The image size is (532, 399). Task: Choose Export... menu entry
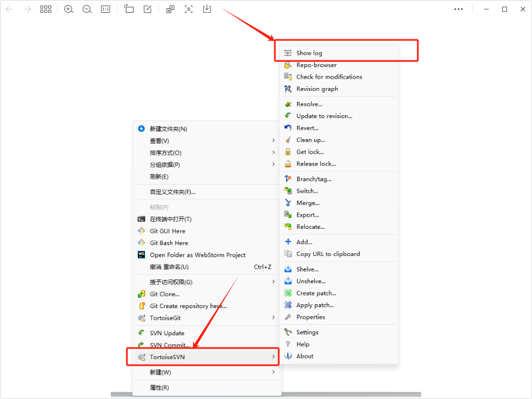pos(339,215)
